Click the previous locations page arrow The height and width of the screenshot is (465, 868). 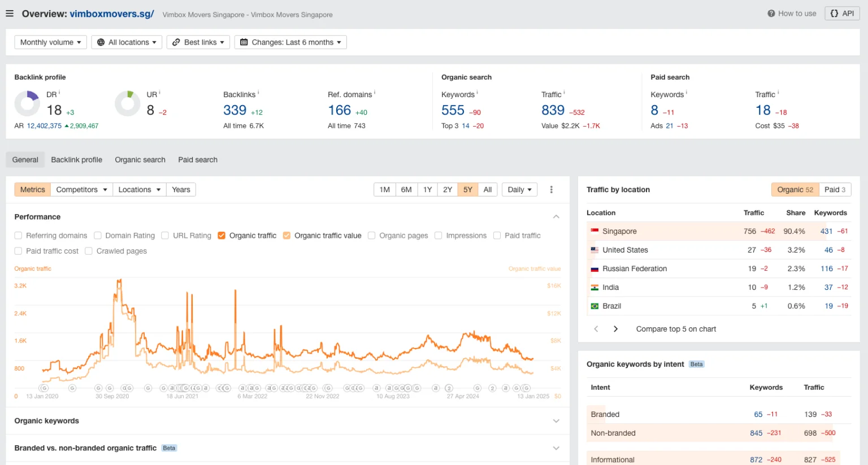[x=596, y=329]
